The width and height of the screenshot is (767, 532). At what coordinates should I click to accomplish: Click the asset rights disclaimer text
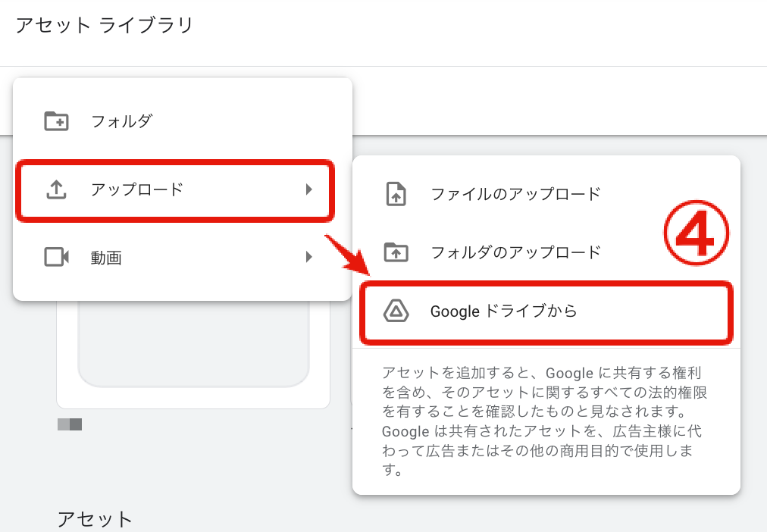tap(544, 421)
